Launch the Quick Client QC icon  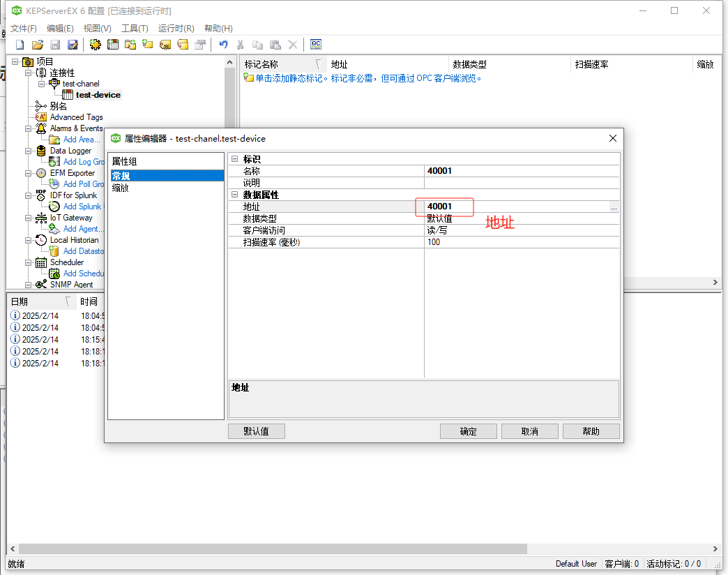(x=316, y=45)
